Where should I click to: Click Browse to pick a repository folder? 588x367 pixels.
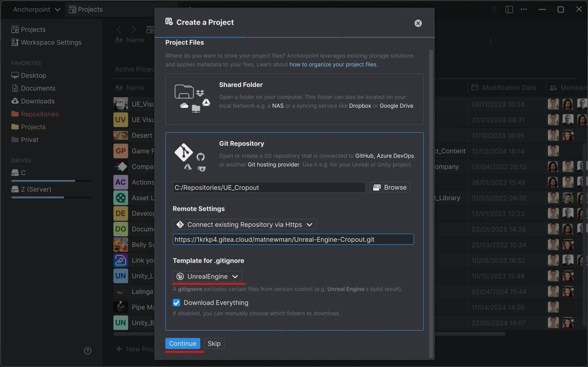(389, 187)
